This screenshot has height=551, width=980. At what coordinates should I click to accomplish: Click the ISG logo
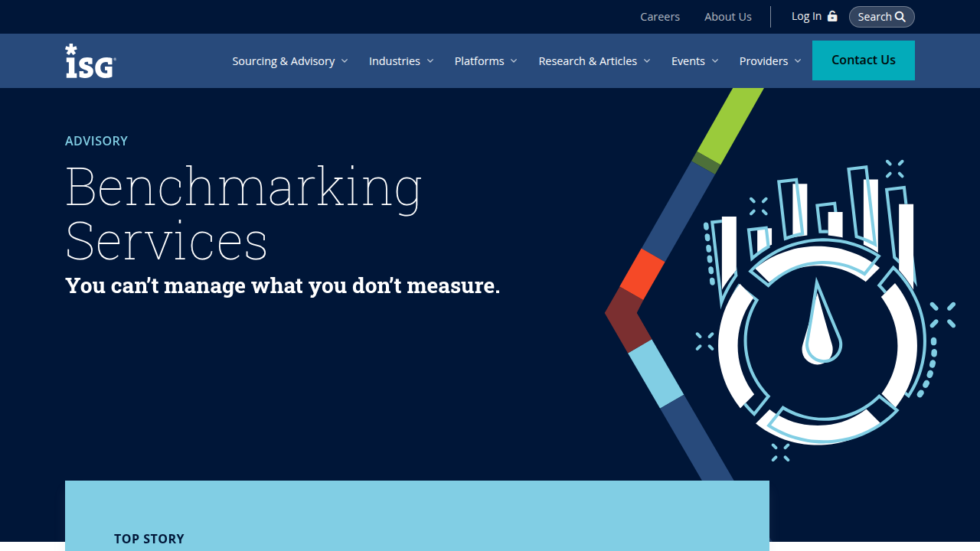tap(90, 61)
